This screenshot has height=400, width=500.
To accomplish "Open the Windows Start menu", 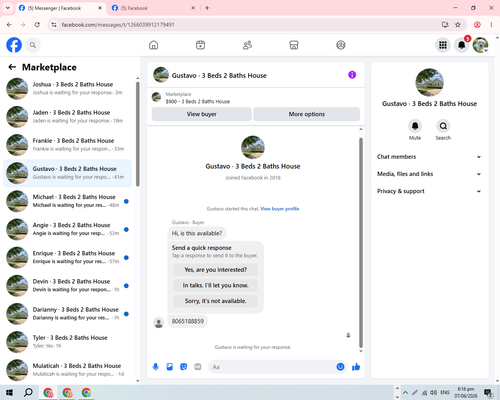I will click(9, 392).
